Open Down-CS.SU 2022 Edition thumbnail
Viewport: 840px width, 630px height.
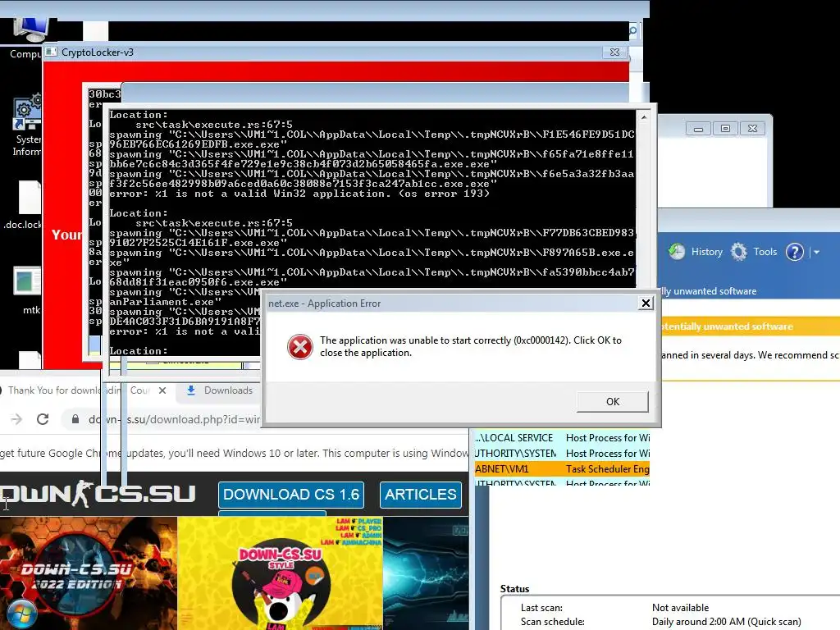(89, 573)
